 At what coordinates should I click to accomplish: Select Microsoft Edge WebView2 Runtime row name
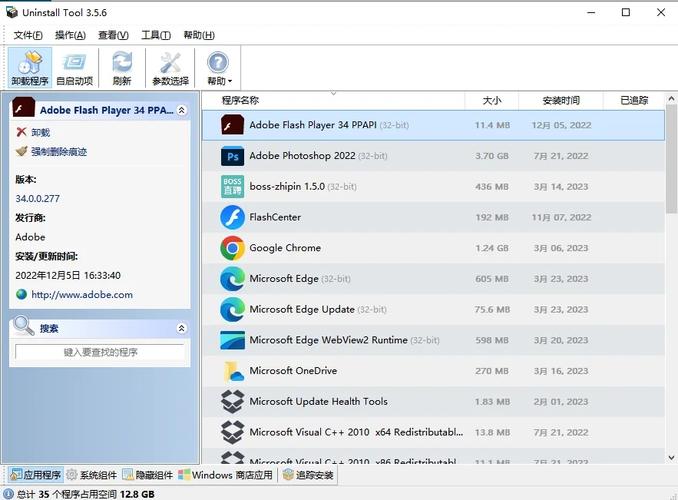pos(329,340)
